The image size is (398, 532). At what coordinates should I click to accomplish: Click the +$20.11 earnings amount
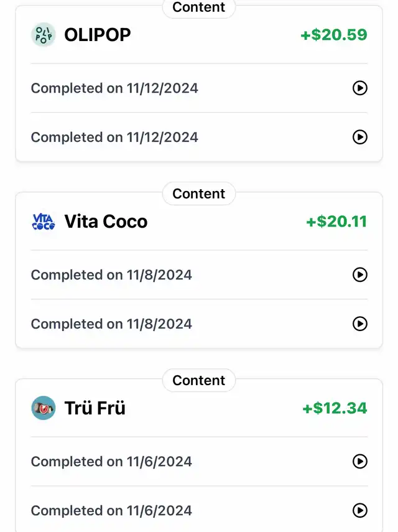(x=336, y=222)
